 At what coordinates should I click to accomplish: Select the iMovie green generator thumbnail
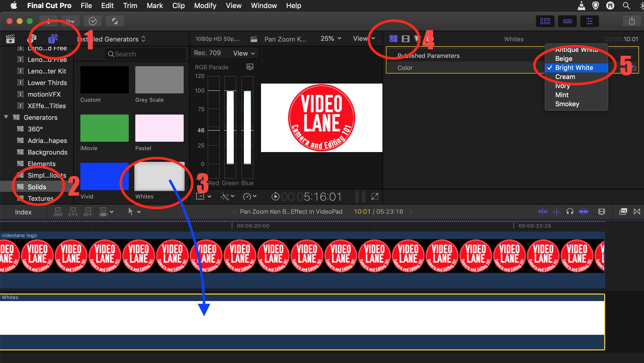click(104, 128)
